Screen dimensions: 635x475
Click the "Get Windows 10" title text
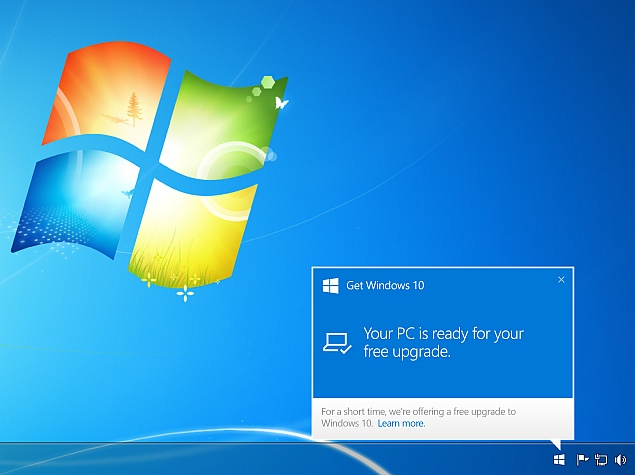pyautogui.click(x=385, y=285)
